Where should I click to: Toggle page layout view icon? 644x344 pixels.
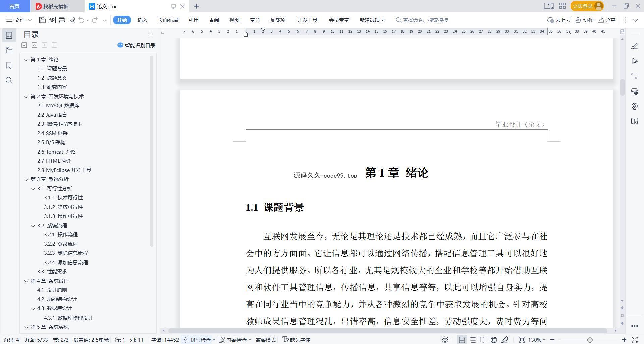point(462,340)
